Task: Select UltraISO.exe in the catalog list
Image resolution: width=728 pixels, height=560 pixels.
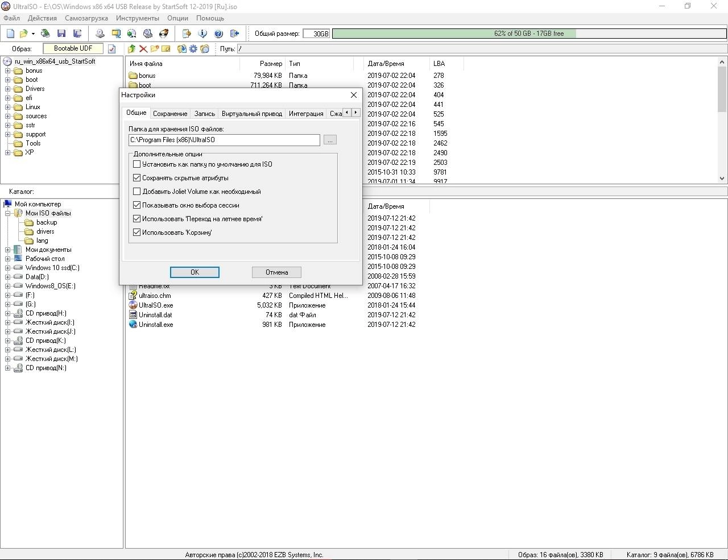Action: (x=156, y=305)
